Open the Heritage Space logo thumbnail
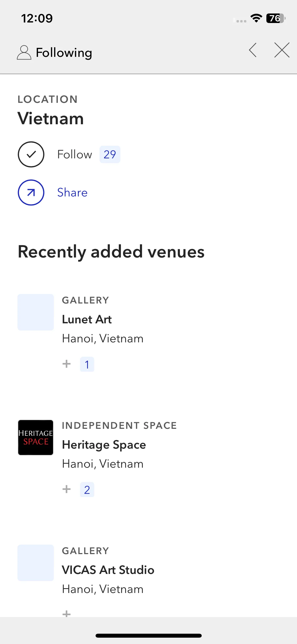This screenshot has width=297, height=644. (36, 438)
